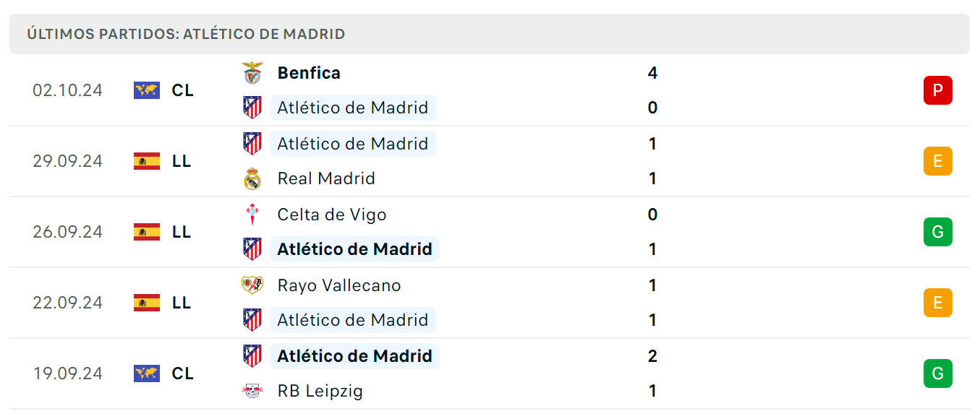Click the Rayo Vallecano crest icon
Viewport: 980px width, 419px height.
click(x=252, y=285)
